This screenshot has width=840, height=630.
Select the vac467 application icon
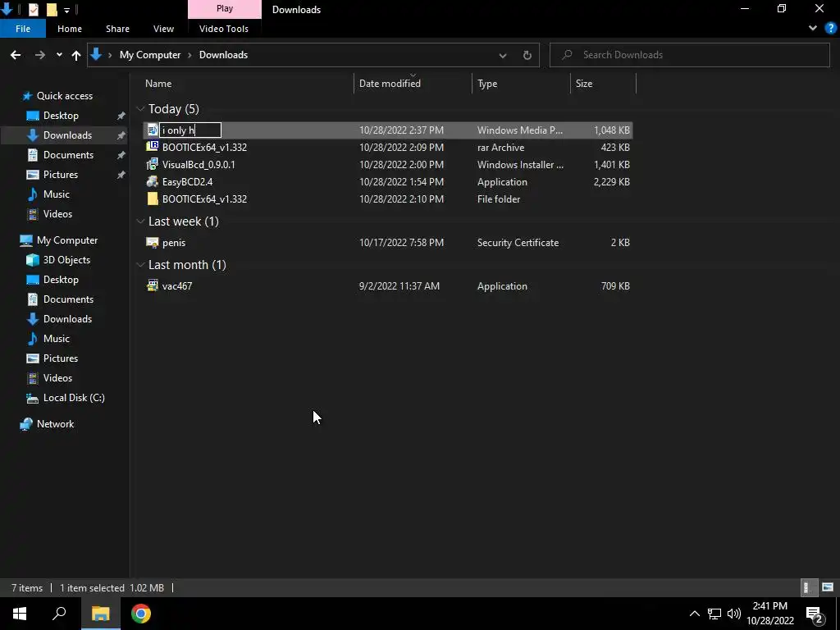click(152, 285)
